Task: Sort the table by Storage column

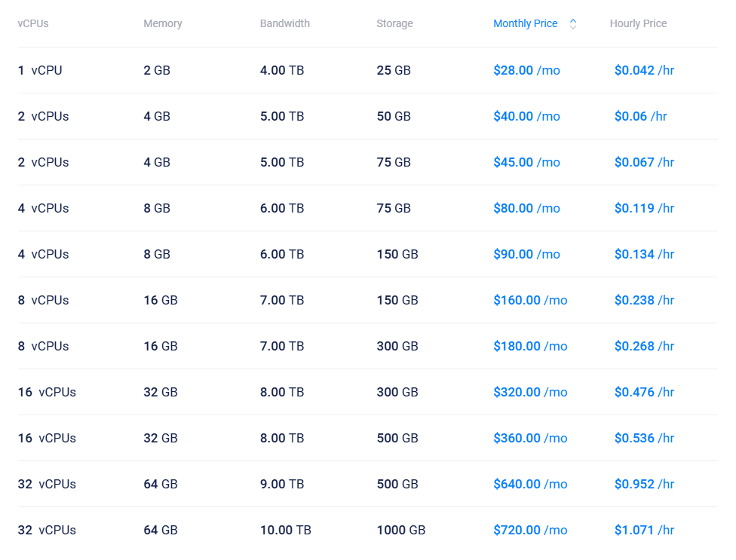Action: point(394,23)
